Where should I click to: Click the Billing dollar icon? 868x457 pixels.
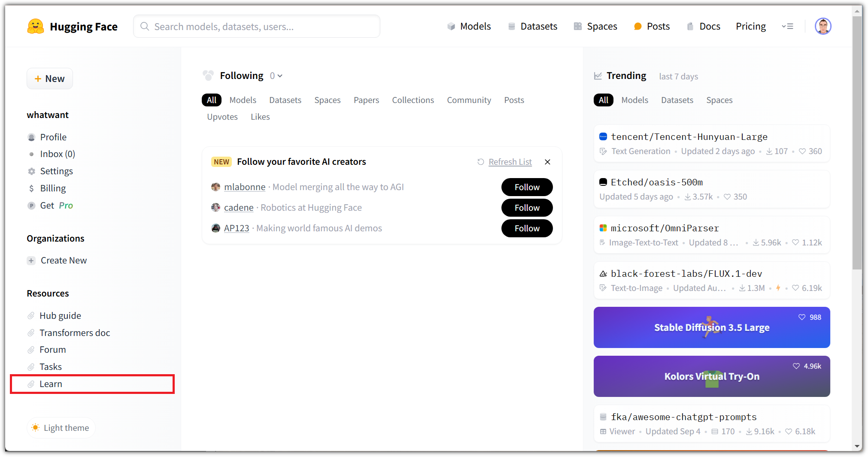[31, 188]
